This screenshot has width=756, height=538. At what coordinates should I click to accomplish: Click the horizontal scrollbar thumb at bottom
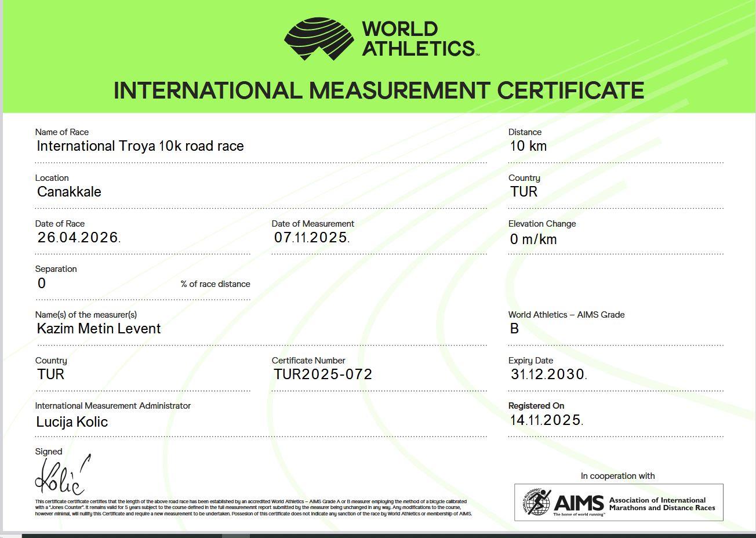click(236, 536)
